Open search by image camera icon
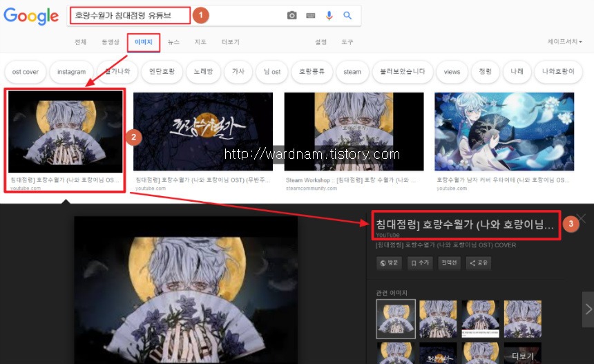The width and height of the screenshot is (594, 364). click(291, 15)
